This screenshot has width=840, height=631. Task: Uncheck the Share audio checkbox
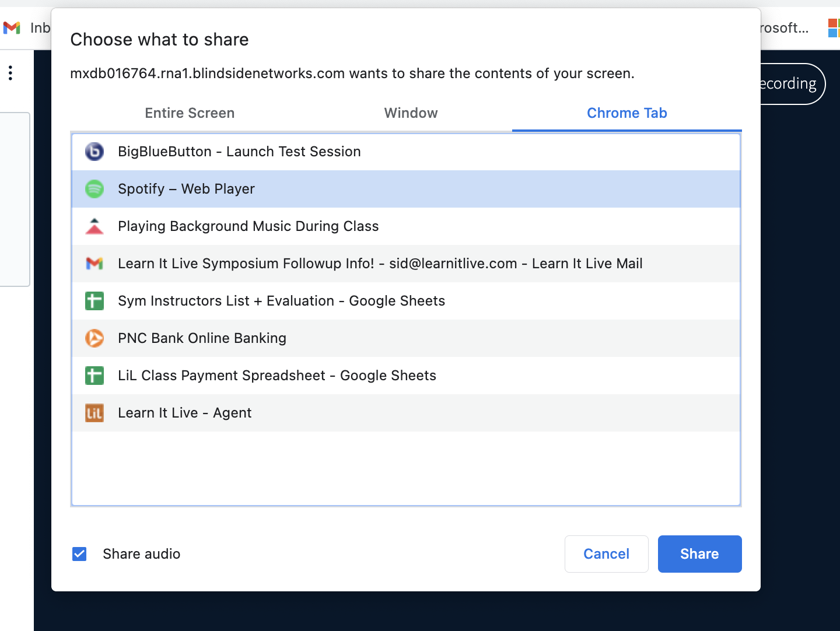79,554
